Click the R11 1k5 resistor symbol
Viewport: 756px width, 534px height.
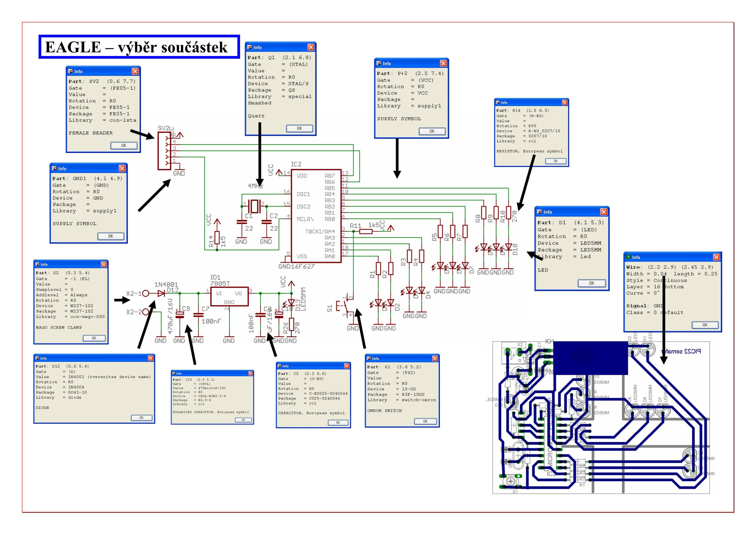366,231
